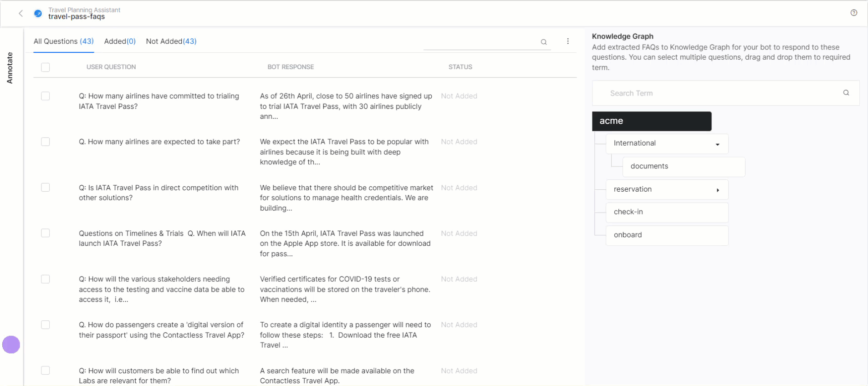Open the Annotate side panel label
This screenshot has width=868, height=386.
point(10,68)
